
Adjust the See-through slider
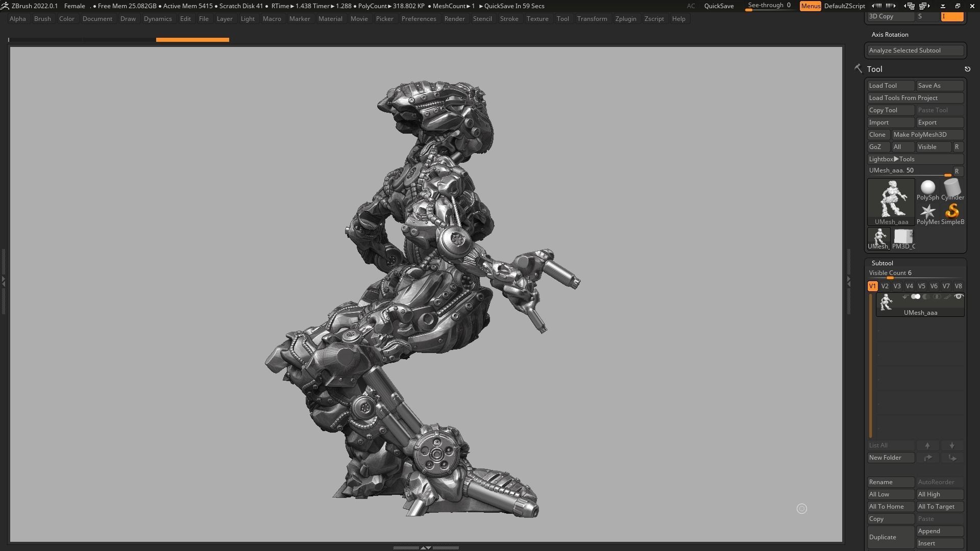769,6
